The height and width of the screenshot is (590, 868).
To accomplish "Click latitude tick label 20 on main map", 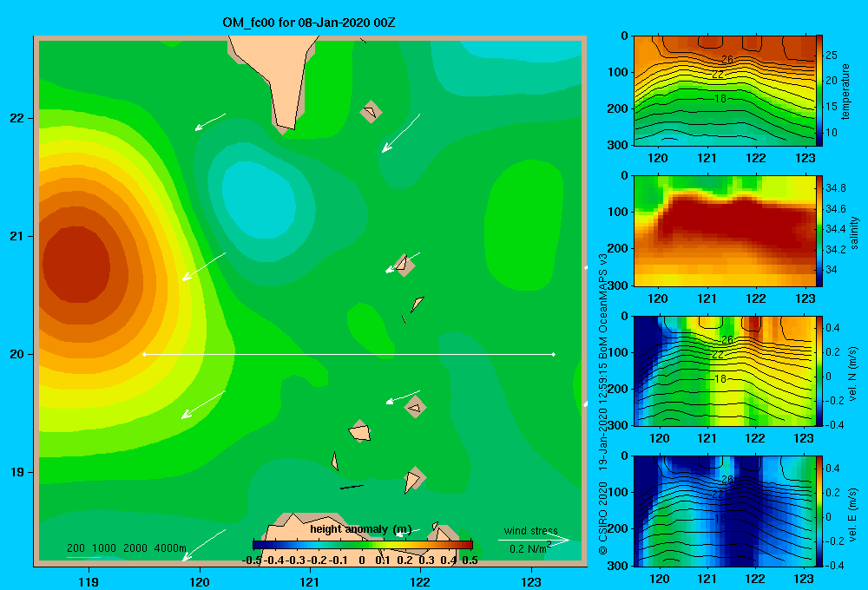I will pos(17,354).
